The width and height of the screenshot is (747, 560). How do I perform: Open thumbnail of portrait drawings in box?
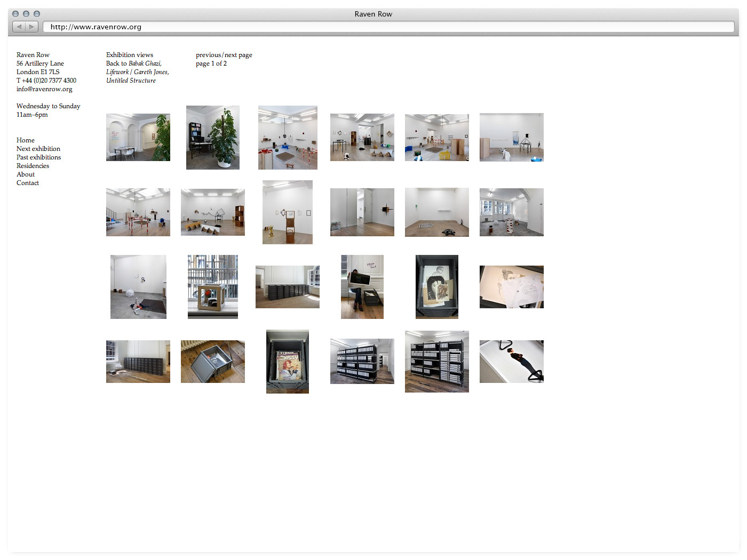coord(436,287)
